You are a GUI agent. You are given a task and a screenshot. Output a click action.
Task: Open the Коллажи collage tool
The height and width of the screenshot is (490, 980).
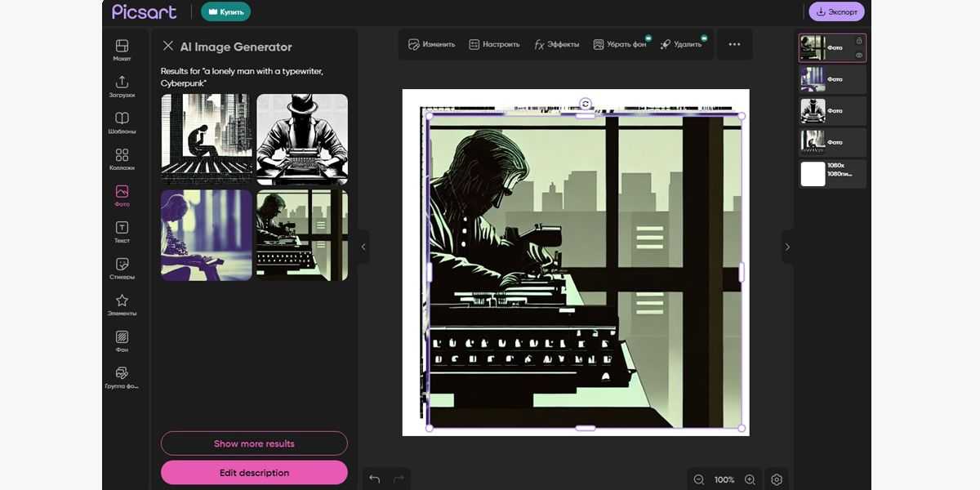122,158
